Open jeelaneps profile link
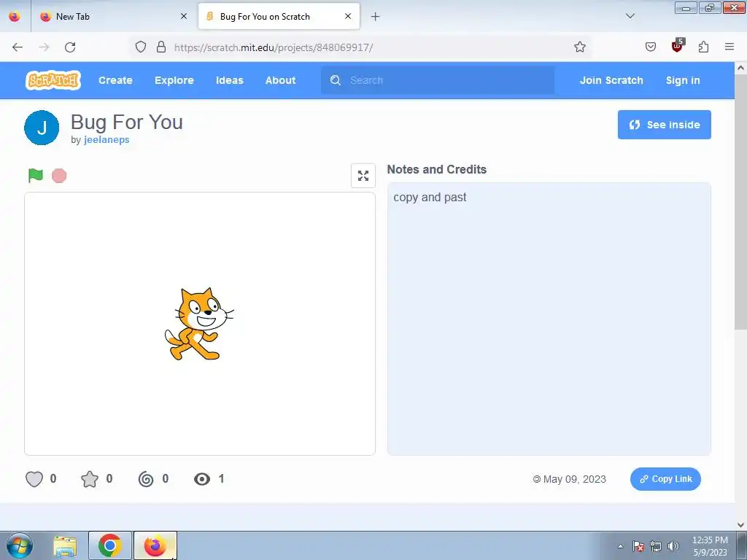 click(x=107, y=139)
